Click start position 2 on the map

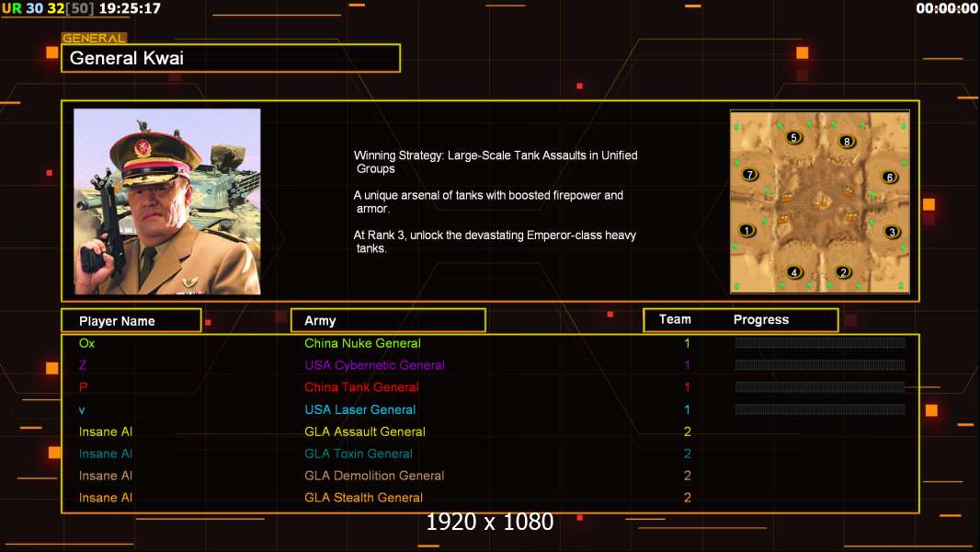coord(843,272)
